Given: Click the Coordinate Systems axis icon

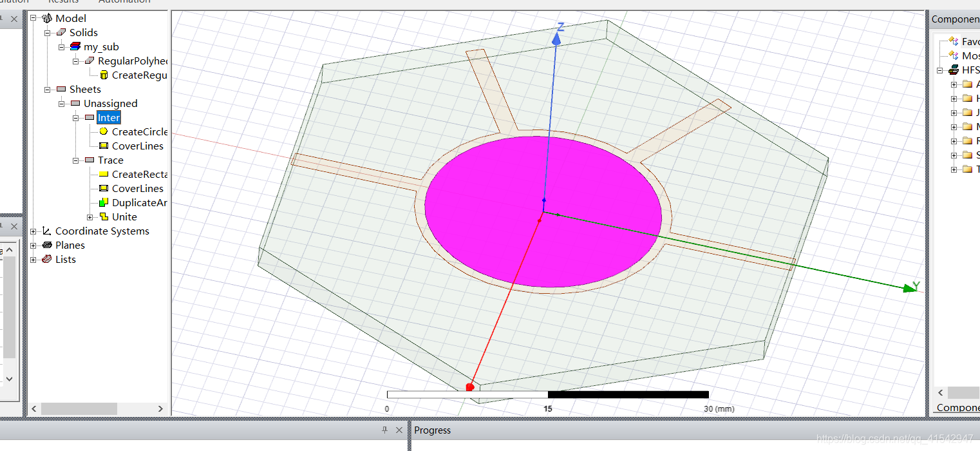Looking at the screenshot, I should (47, 231).
